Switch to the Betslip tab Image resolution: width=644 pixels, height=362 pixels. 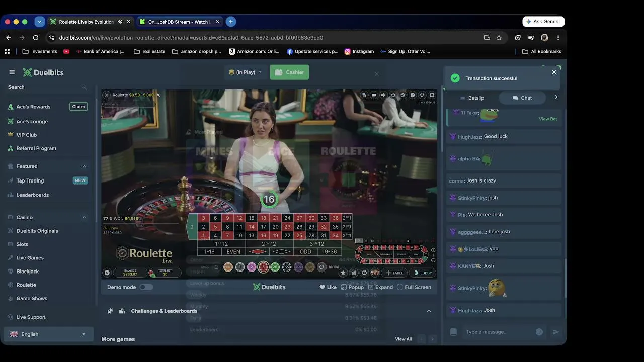472,98
